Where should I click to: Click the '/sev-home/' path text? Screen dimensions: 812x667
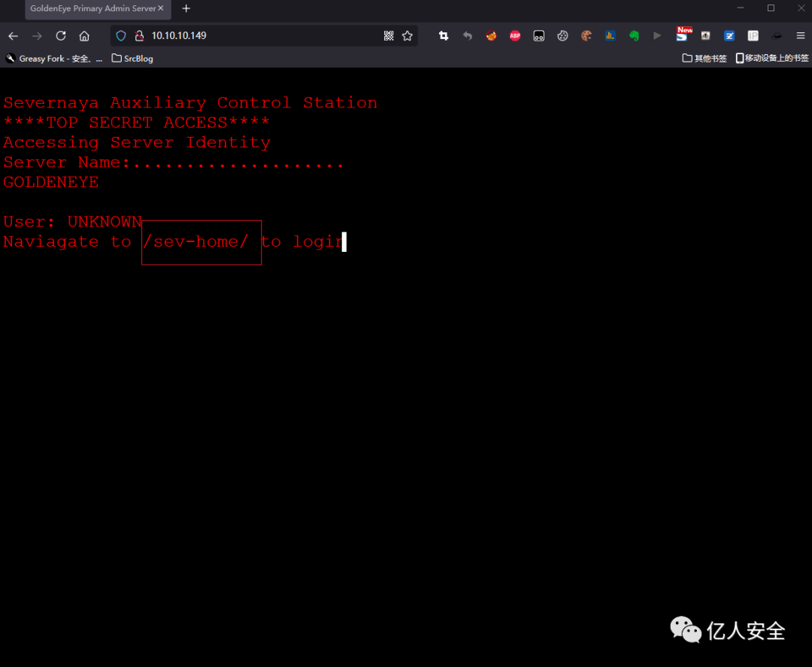195,242
